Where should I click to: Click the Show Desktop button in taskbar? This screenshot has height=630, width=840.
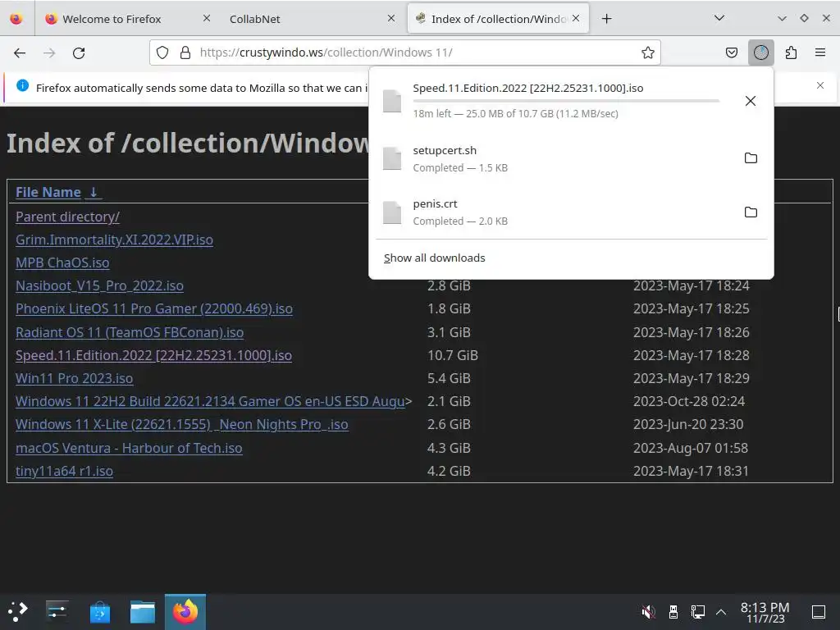pos(819,611)
